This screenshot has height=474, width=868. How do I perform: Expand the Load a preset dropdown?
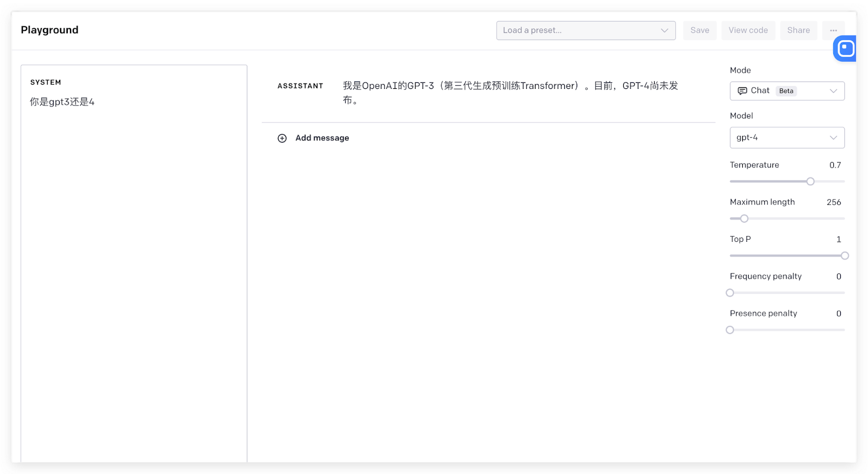click(585, 30)
